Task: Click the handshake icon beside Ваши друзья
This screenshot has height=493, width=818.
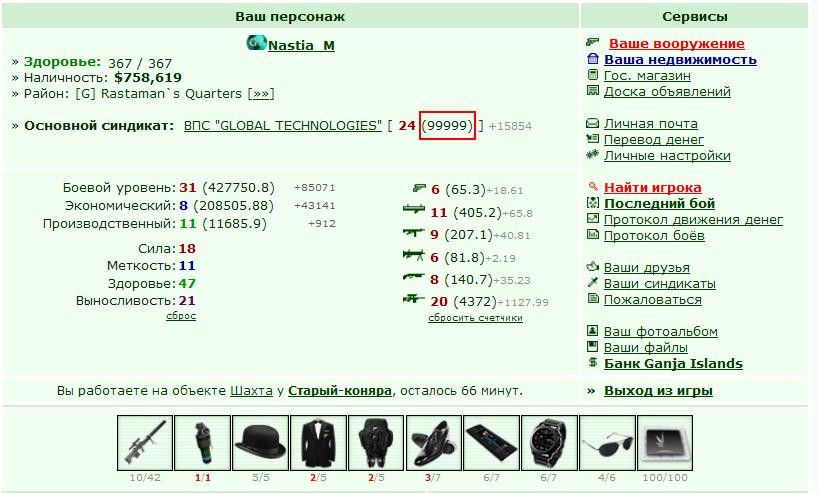Action: tap(593, 267)
